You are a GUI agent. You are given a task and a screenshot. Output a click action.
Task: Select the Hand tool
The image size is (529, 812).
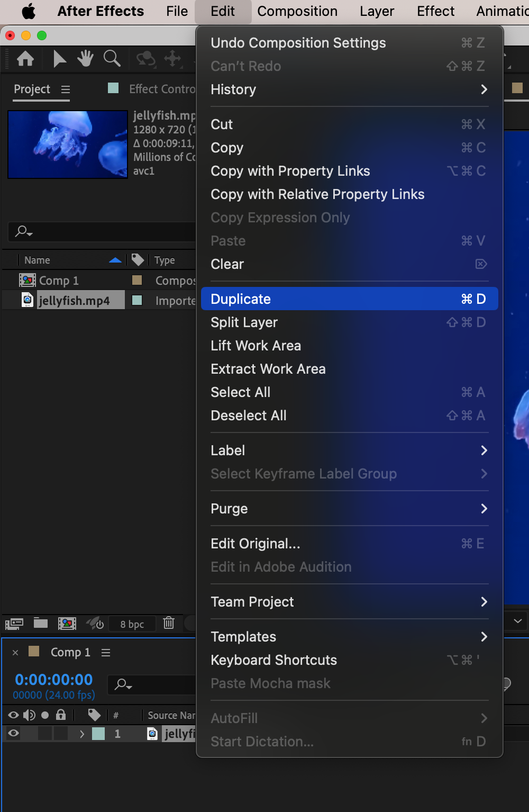85,58
